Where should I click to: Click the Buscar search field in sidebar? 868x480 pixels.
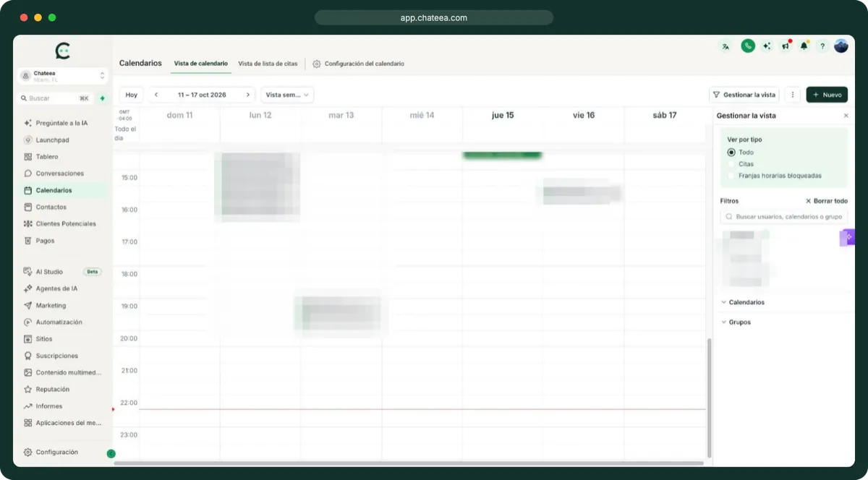coord(55,98)
